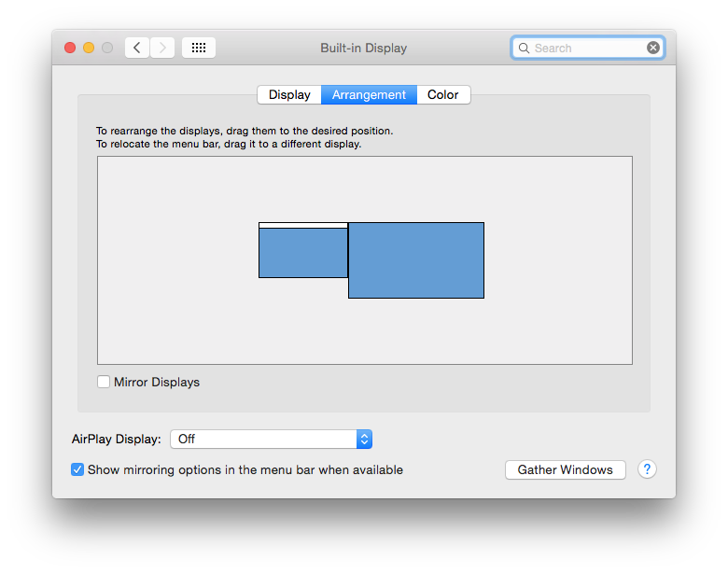
Task: Enable the Mirror Displays checkbox
Action: tap(104, 382)
